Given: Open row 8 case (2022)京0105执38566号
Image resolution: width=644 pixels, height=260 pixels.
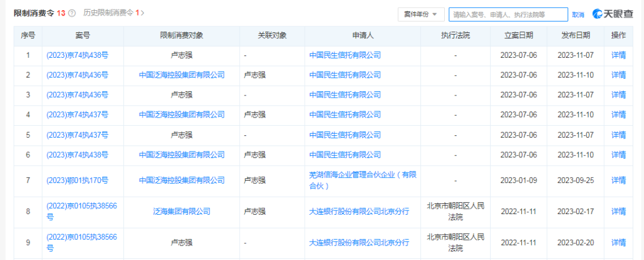Looking at the screenshot, I should [82, 212].
